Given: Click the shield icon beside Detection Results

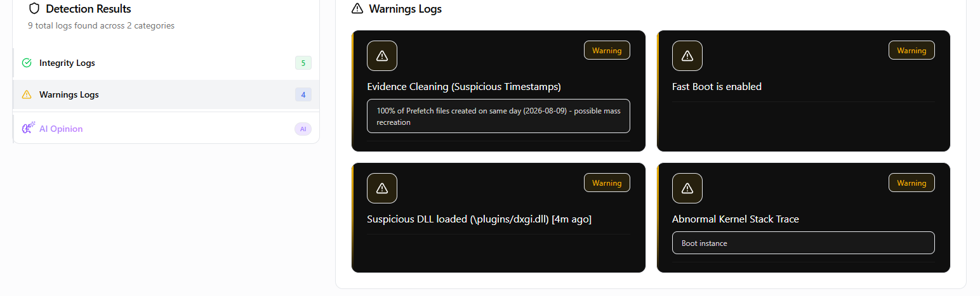Looking at the screenshot, I should click(x=34, y=9).
